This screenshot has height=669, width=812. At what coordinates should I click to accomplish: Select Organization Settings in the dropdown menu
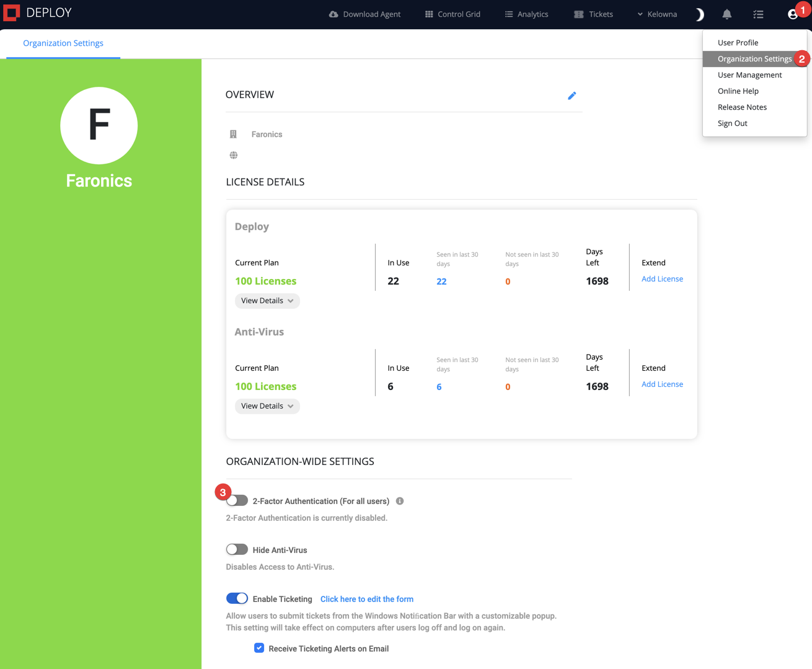click(755, 59)
